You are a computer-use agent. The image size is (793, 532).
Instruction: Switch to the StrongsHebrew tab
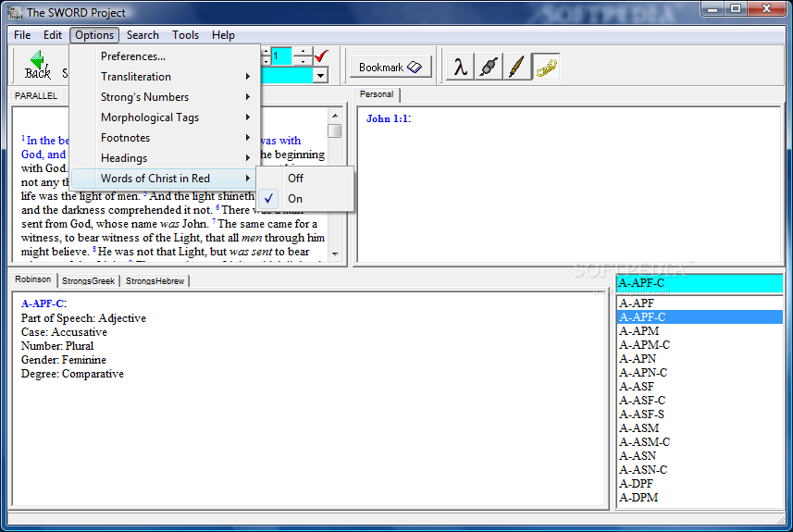click(x=155, y=280)
